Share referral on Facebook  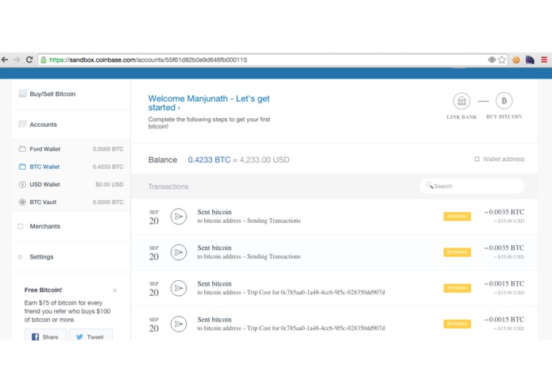point(46,336)
